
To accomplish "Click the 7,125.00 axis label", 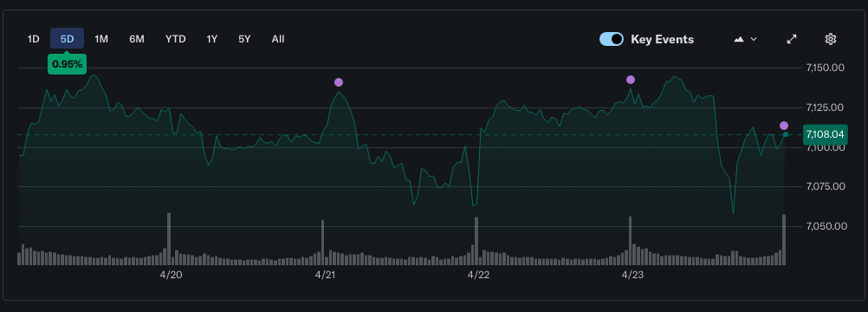I will click(826, 107).
